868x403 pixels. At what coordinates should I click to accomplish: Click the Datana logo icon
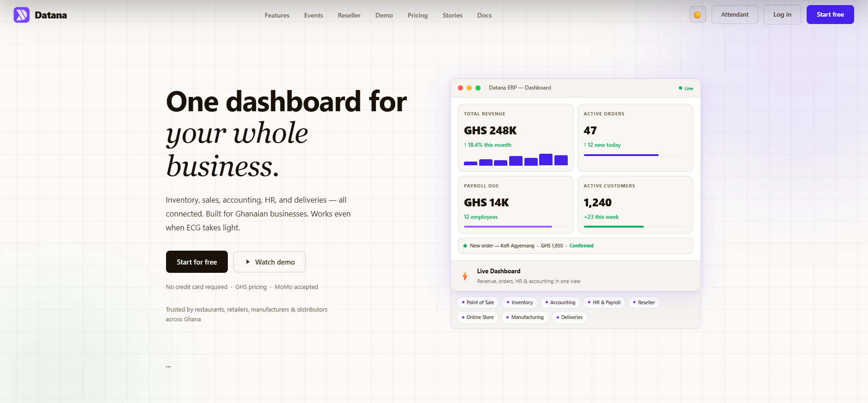(x=22, y=15)
